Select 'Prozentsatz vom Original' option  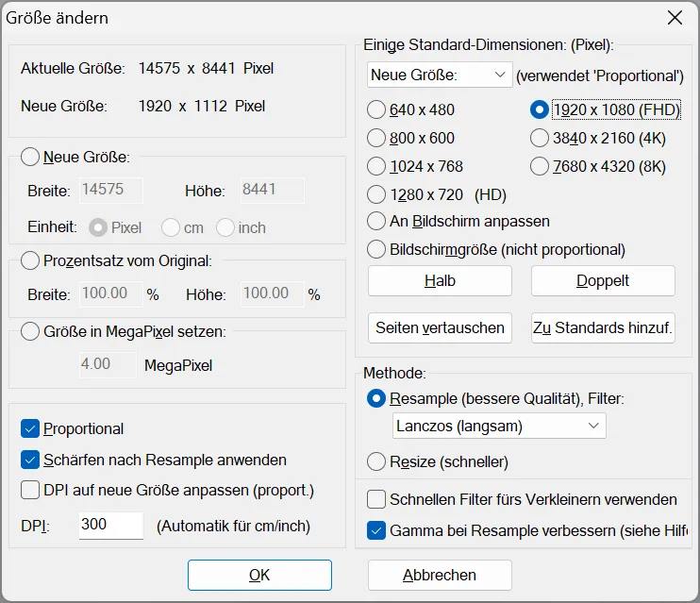30,260
